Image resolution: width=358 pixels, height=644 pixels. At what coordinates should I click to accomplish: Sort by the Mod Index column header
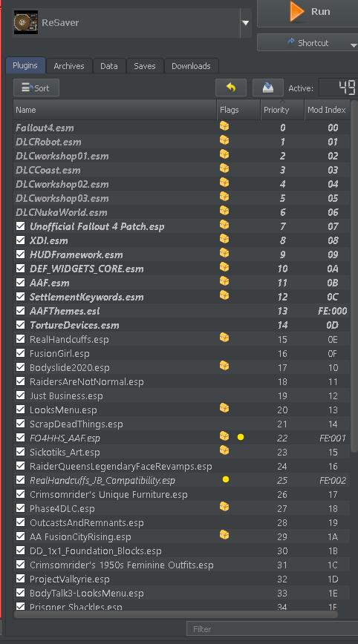click(x=327, y=110)
